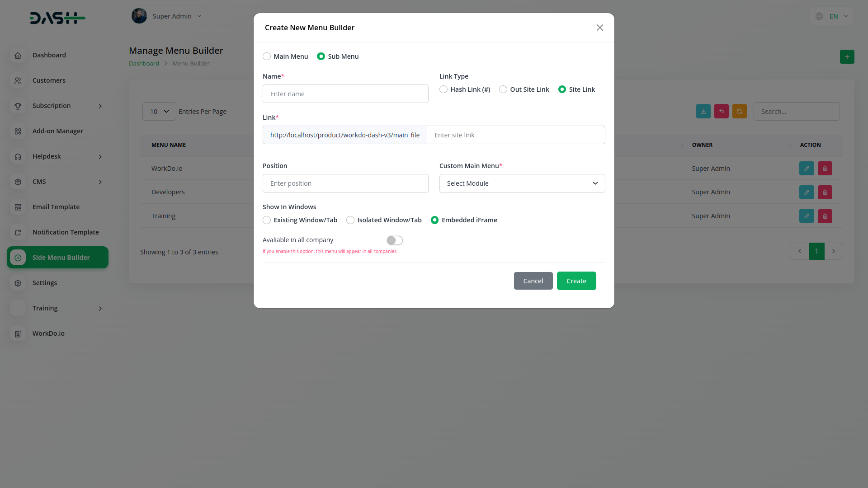Open the Settings sidebar menu item
868x488 pixels.
45,283
